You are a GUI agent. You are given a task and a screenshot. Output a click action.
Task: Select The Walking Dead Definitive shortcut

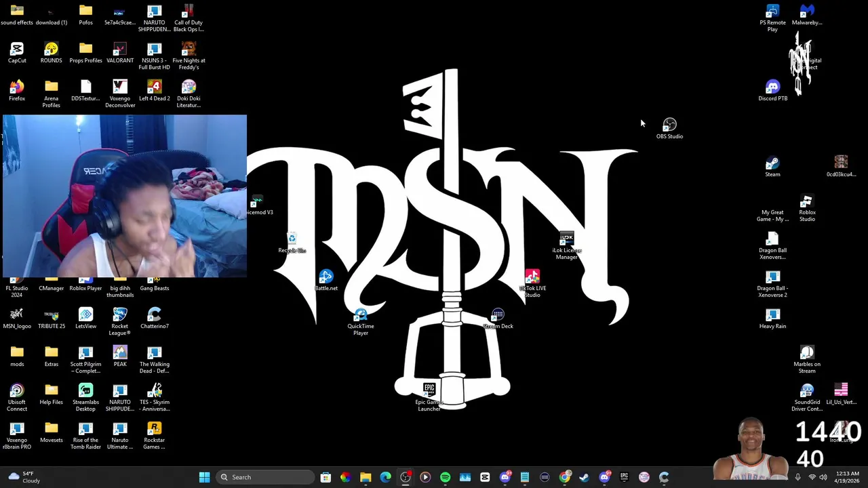tap(155, 359)
